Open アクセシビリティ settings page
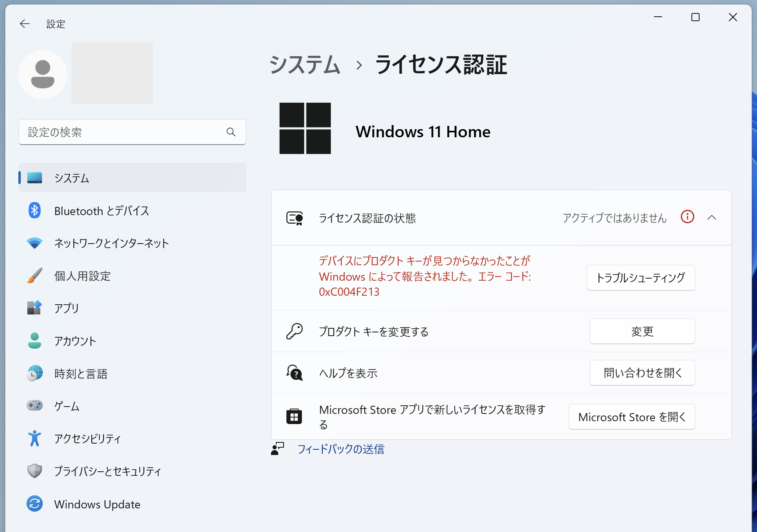757x532 pixels. 132,439
